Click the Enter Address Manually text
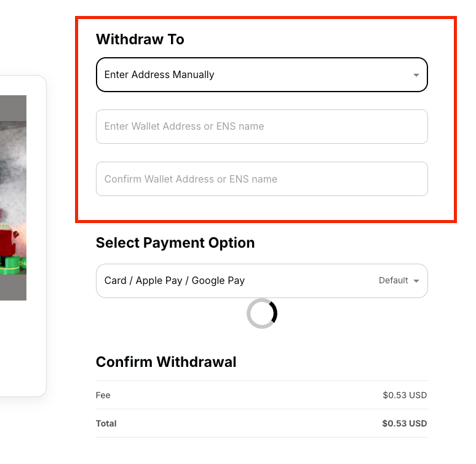This screenshot has width=476, height=464. (x=159, y=75)
